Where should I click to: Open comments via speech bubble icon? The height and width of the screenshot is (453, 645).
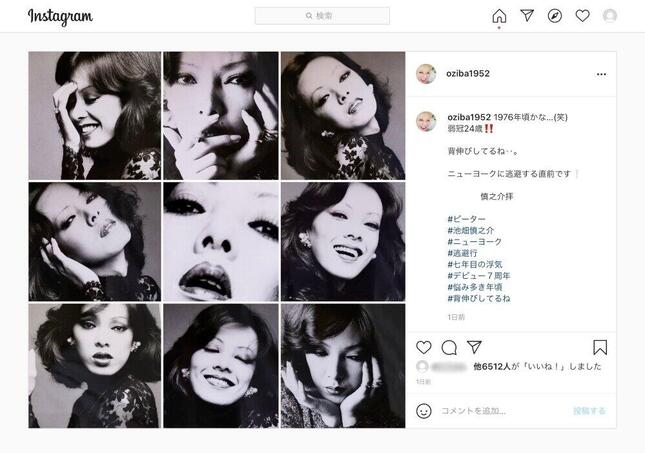(449, 348)
